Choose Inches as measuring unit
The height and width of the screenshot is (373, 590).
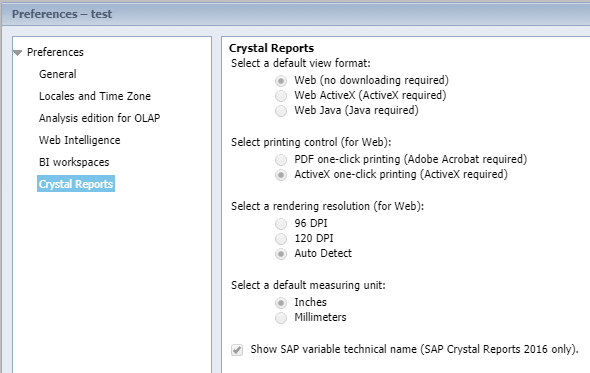(x=281, y=303)
